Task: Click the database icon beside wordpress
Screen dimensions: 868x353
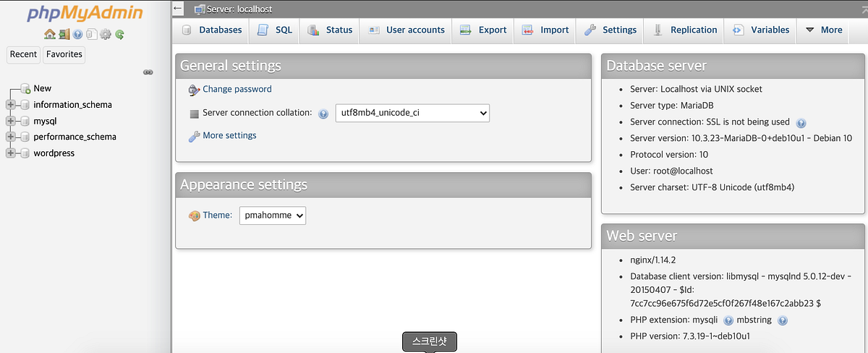Action: (25, 153)
